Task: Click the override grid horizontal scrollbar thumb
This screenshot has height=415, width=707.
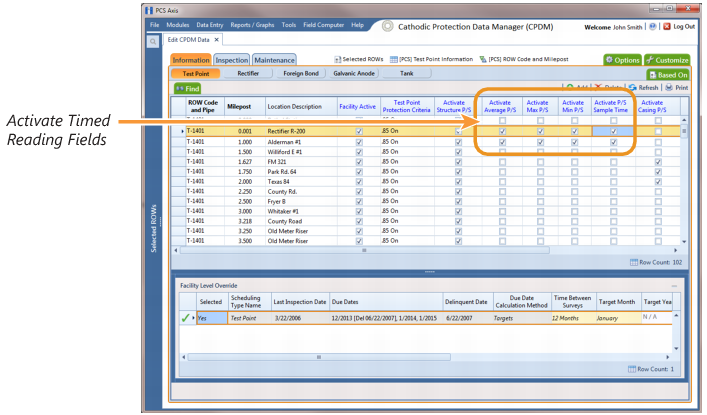Action: tap(319, 357)
